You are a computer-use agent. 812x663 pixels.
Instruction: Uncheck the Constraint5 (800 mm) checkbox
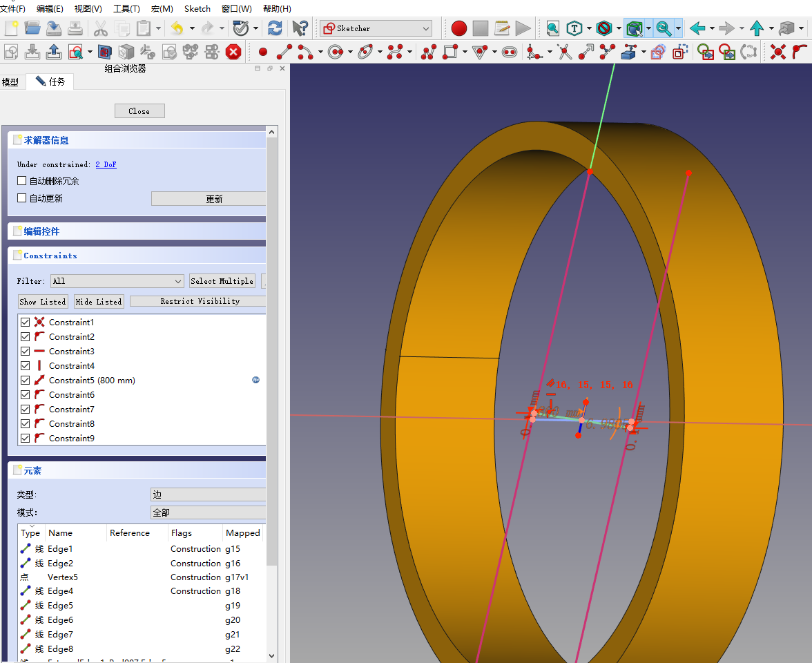coord(25,380)
